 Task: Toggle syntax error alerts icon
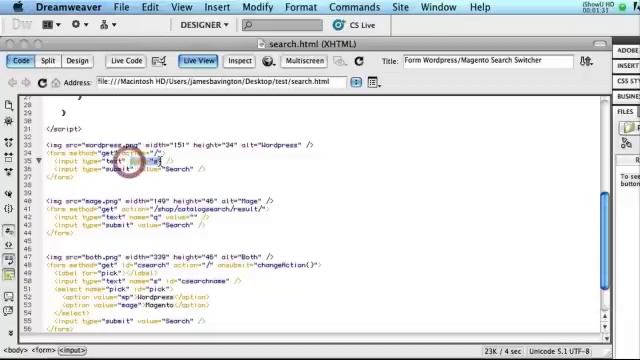[9, 275]
